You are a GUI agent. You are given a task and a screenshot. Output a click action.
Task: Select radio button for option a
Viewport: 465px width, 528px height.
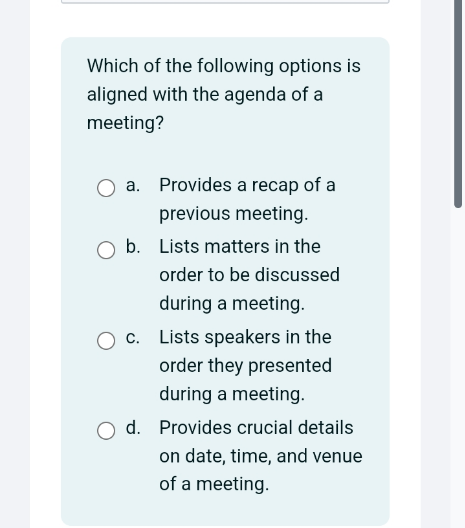tap(106, 188)
